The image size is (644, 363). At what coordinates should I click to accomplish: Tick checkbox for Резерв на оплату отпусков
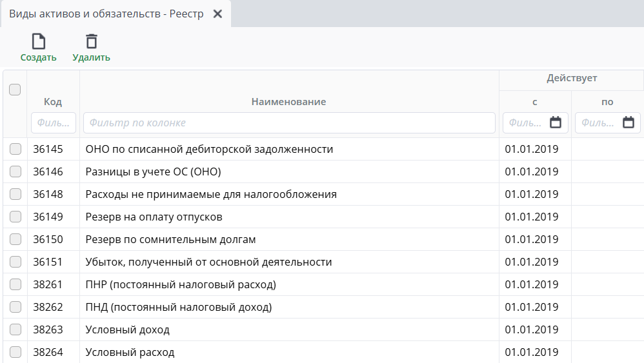[x=15, y=217]
